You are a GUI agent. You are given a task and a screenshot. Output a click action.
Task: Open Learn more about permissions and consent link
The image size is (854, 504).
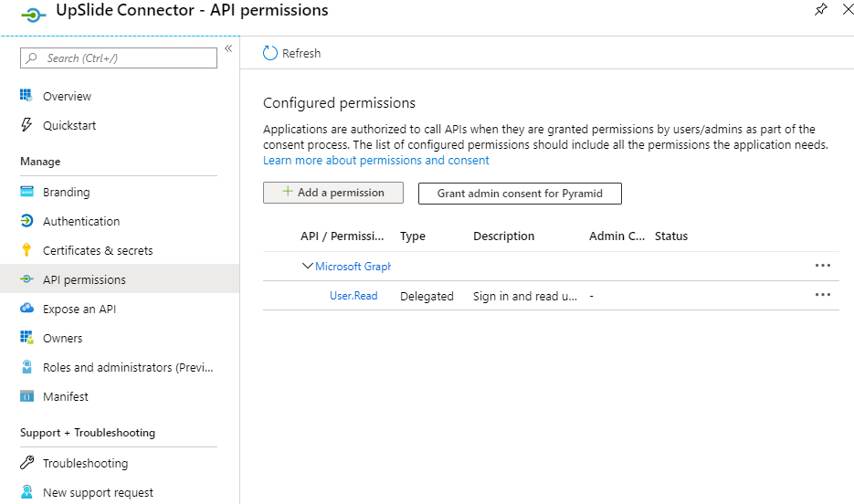point(375,160)
